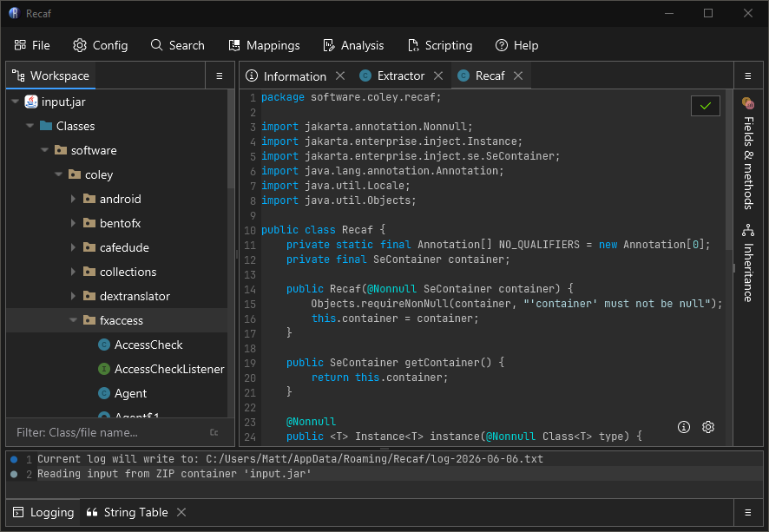Close the Information tab
The width and height of the screenshot is (769, 532).
click(x=340, y=76)
